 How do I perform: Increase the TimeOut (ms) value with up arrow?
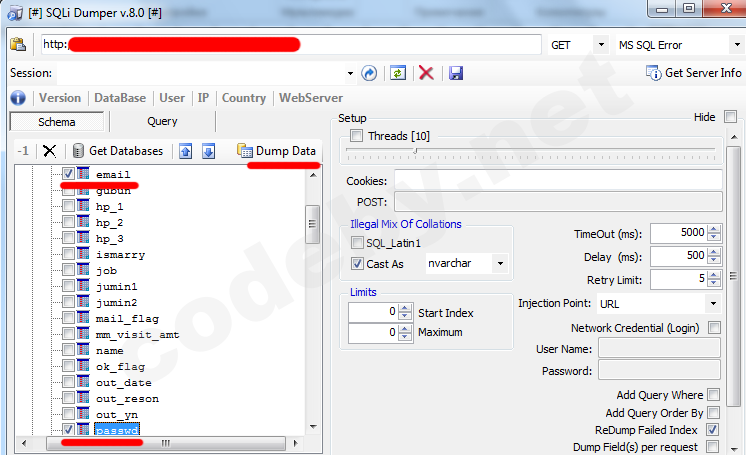tap(714, 229)
